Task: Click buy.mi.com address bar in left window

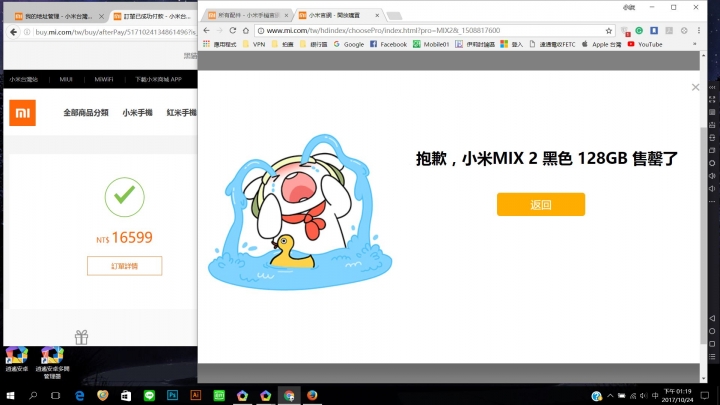Action: (x=115, y=32)
